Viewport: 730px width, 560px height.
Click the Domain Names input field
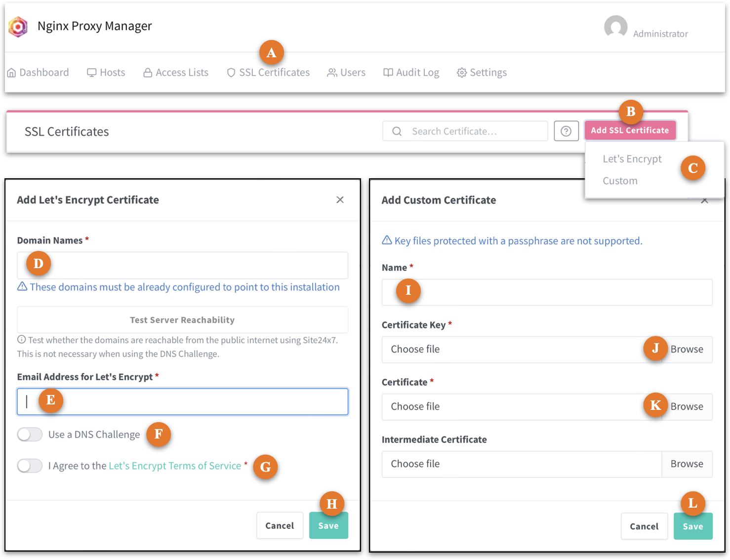pos(183,266)
